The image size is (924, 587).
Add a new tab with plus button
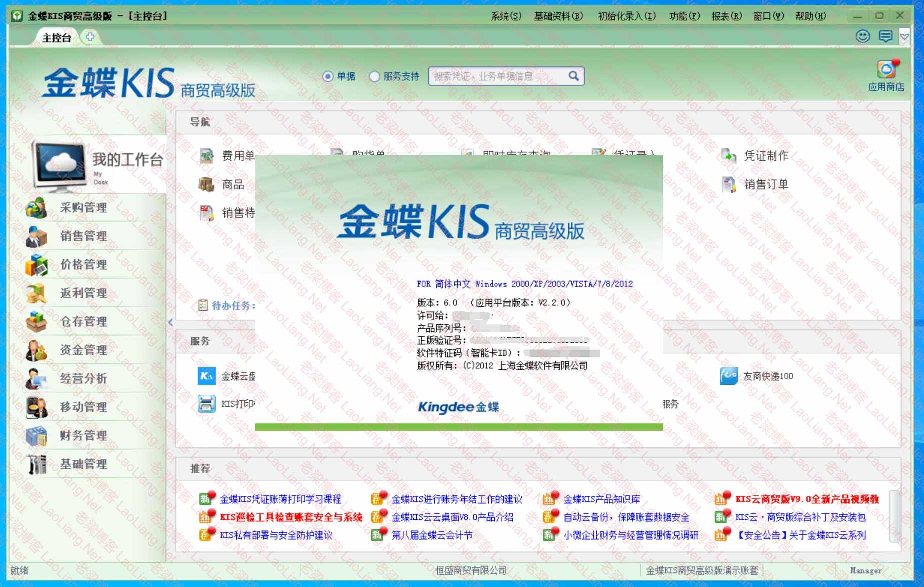pos(90,37)
